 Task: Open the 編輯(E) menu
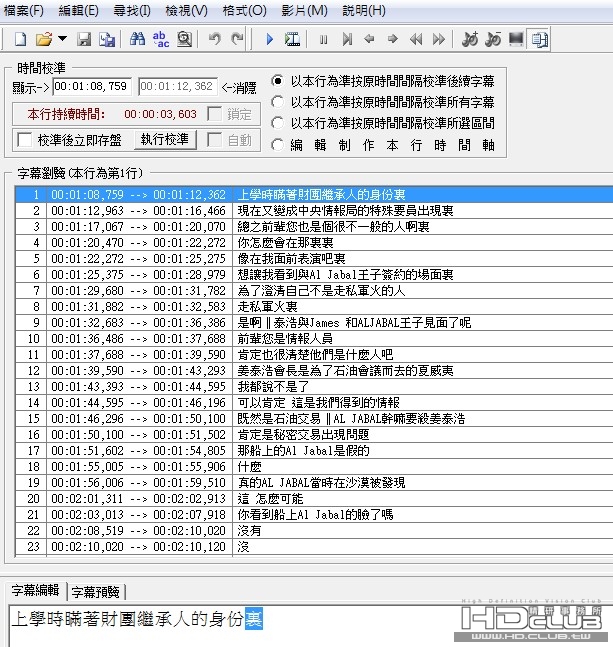tap(78, 11)
